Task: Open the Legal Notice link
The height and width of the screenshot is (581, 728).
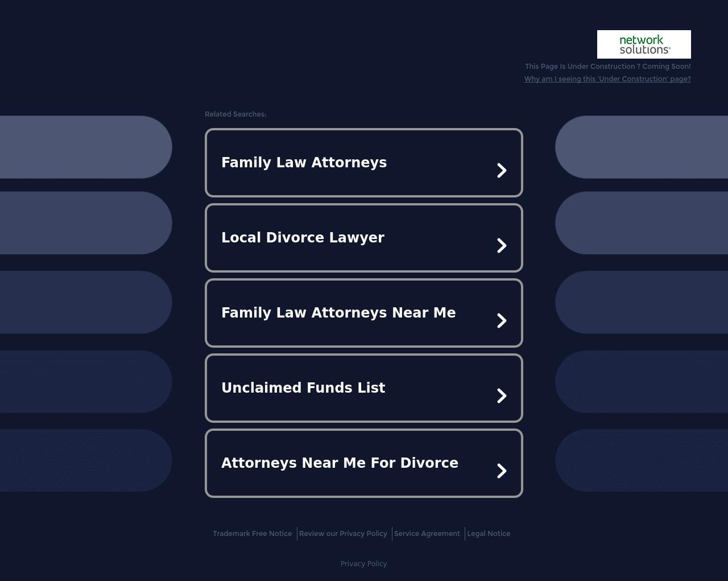Action: click(x=489, y=534)
